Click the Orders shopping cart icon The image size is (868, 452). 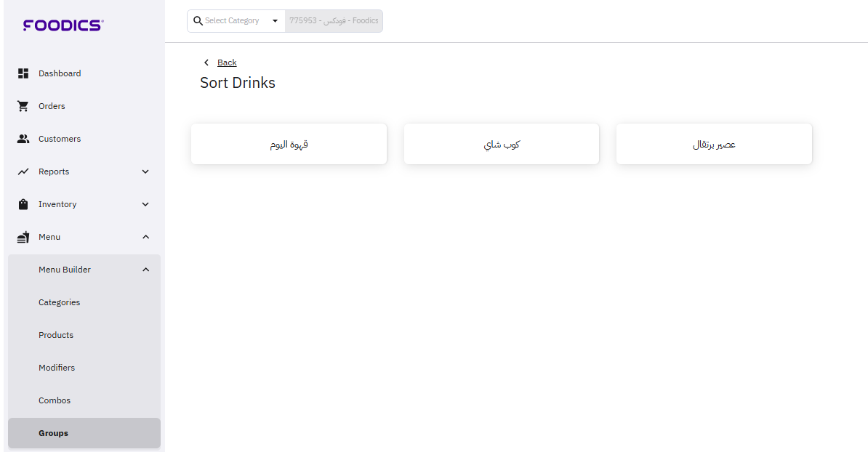coord(23,106)
